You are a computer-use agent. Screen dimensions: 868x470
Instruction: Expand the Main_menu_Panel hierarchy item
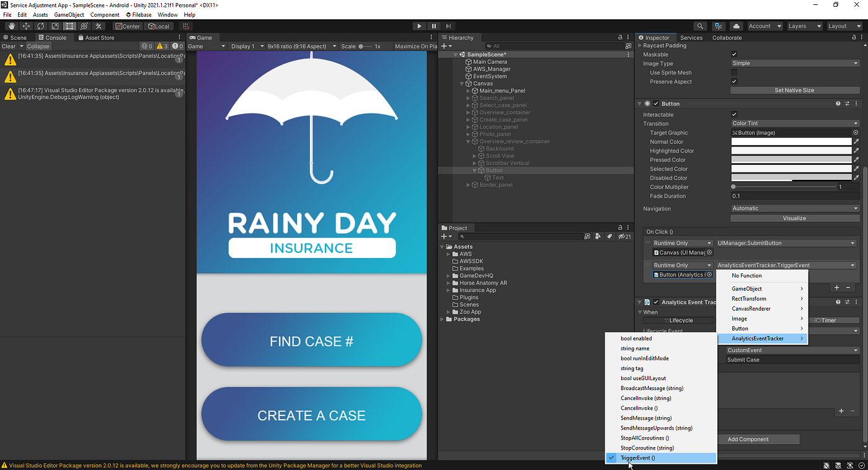(x=469, y=91)
